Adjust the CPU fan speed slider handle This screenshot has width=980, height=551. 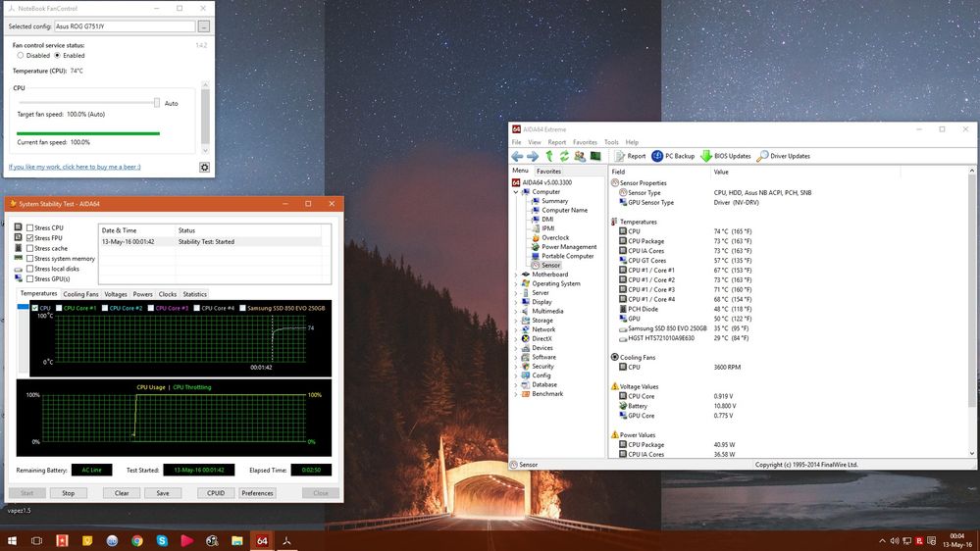pyautogui.click(x=157, y=102)
